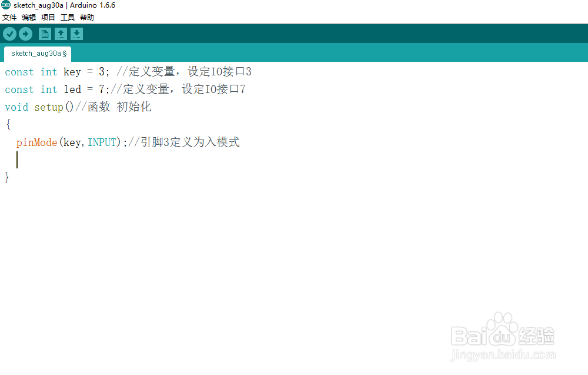
Task: Open the 项目 menu
Action: click(x=48, y=17)
